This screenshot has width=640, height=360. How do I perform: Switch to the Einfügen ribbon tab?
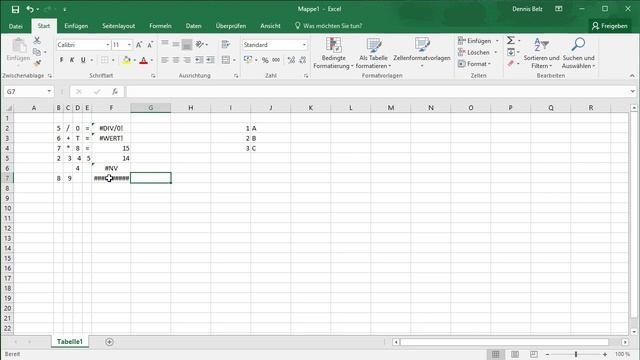coord(76,26)
